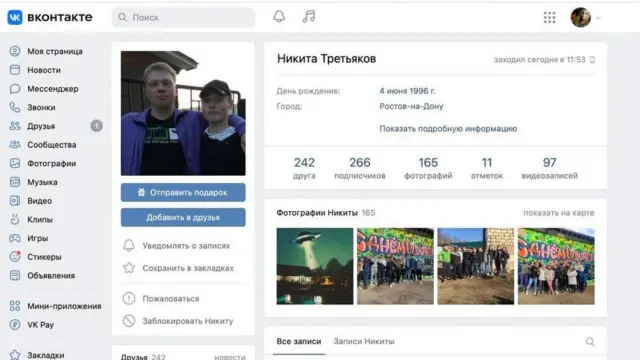Select the Записи Никиты tab
The height and width of the screenshot is (360, 640).
[x=364, y=341]
